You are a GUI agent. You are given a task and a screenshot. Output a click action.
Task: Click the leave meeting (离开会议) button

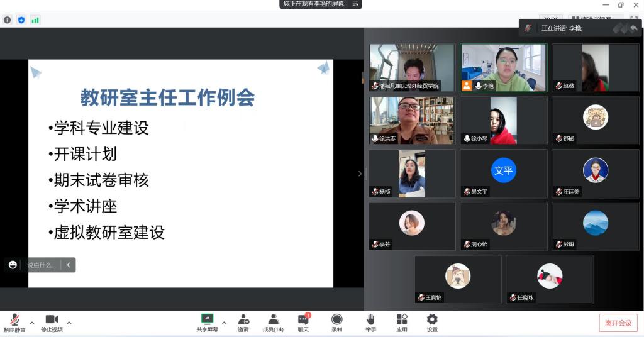click(618, 323)
